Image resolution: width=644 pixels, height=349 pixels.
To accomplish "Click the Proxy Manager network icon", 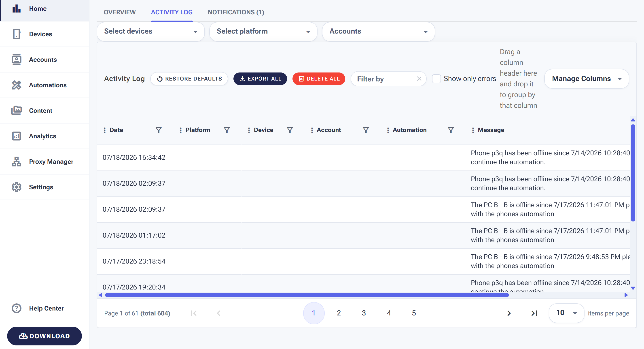I will 17,162.
